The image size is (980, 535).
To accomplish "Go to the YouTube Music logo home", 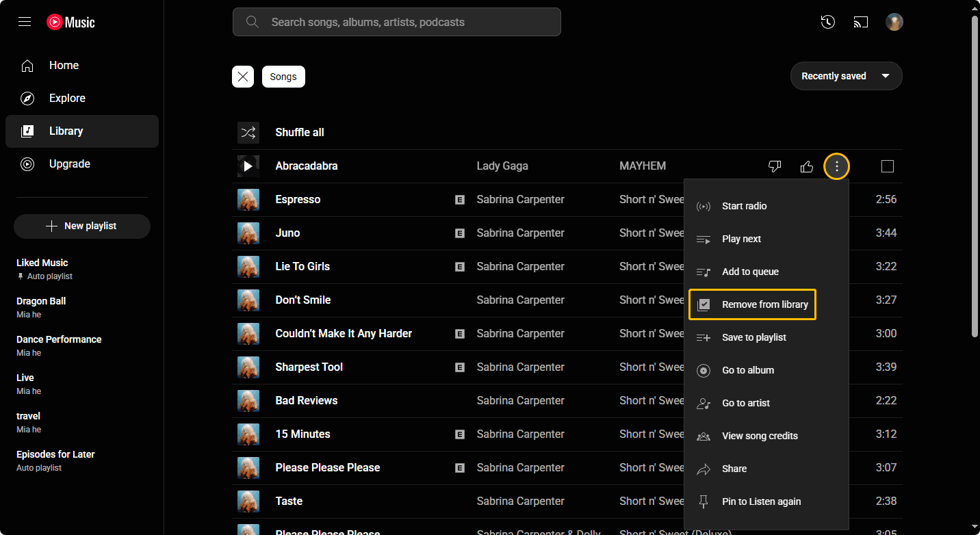I will [70, 22].
